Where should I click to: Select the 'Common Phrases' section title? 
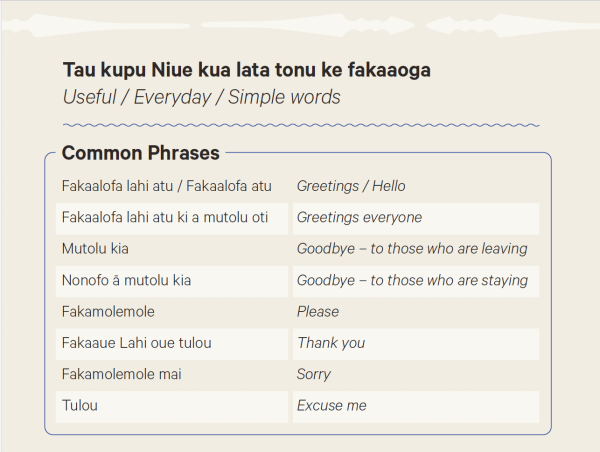141,153
